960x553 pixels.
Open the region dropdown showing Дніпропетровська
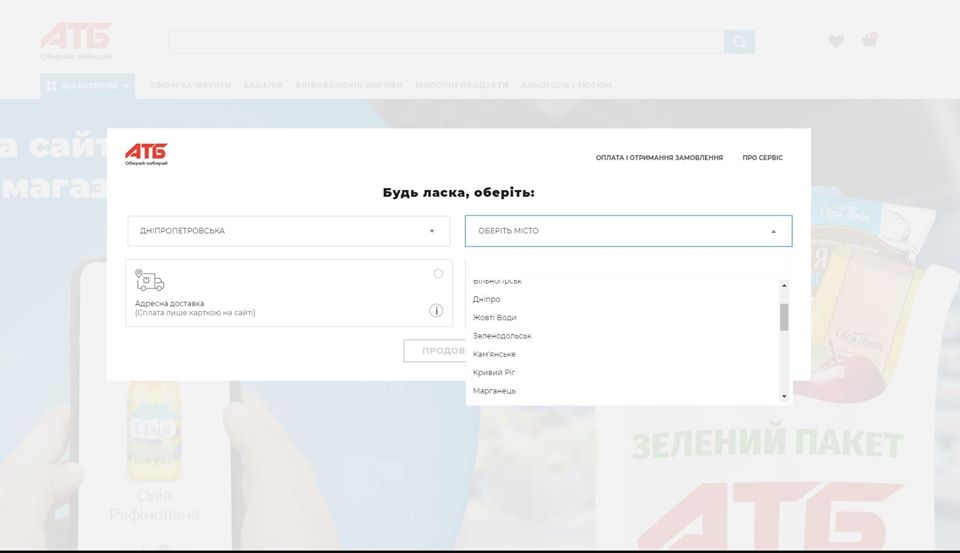[x=288, y=231]
